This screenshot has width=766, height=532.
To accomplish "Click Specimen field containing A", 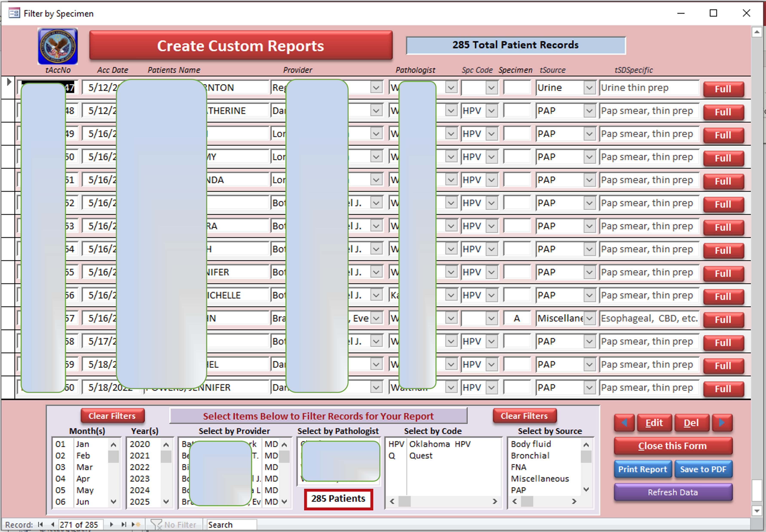I will (x=517, y=318).
